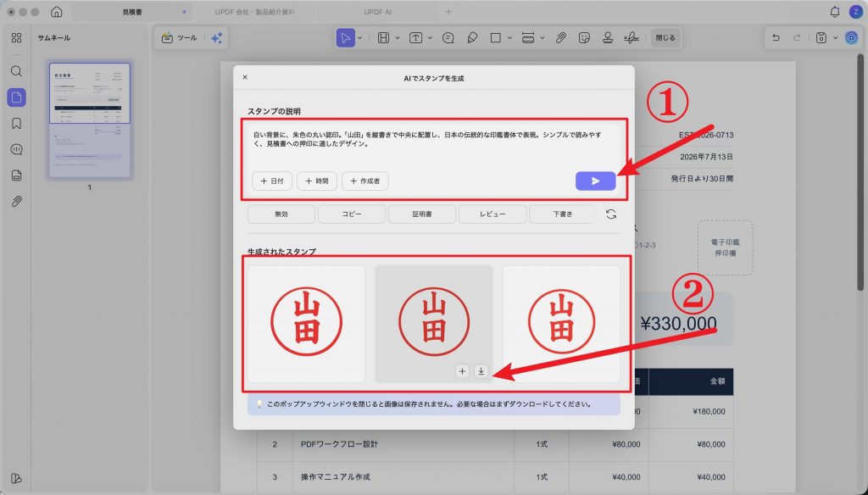Viewport: 868px width, 495px height.
Task: Choose the 証明書 preset stamp keyword
Action: click(422, 214)
